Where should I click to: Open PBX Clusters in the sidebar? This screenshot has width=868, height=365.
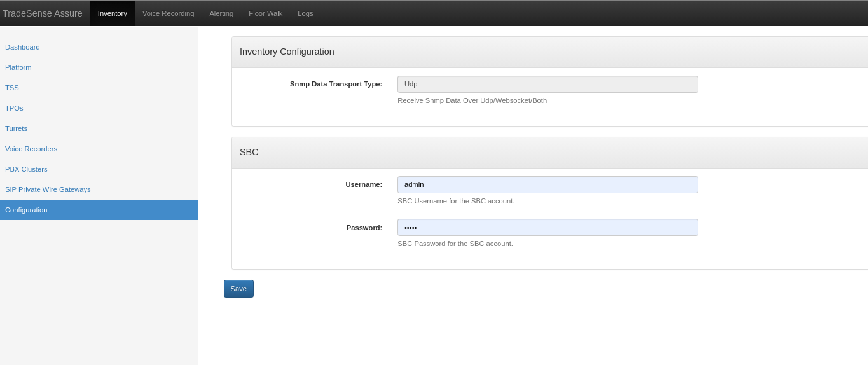click(99, 169)
